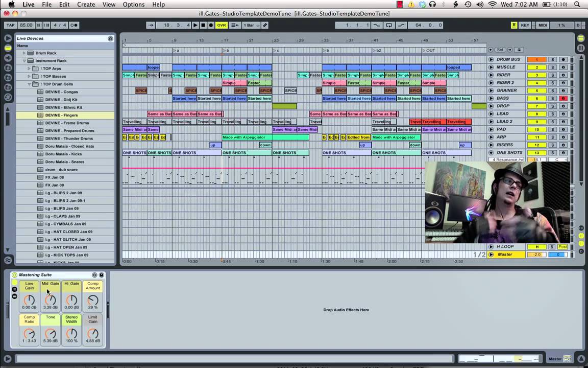588x368 pixels.
Task: Adjust the Stereo Width knob
Action: click(x=71, y=333)
